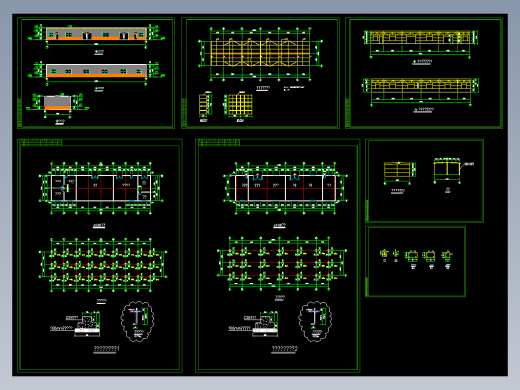Click the rightmost node detail in lowest-right sheet
The height and width of the screenshot is (390, 520).
point(447,256)
